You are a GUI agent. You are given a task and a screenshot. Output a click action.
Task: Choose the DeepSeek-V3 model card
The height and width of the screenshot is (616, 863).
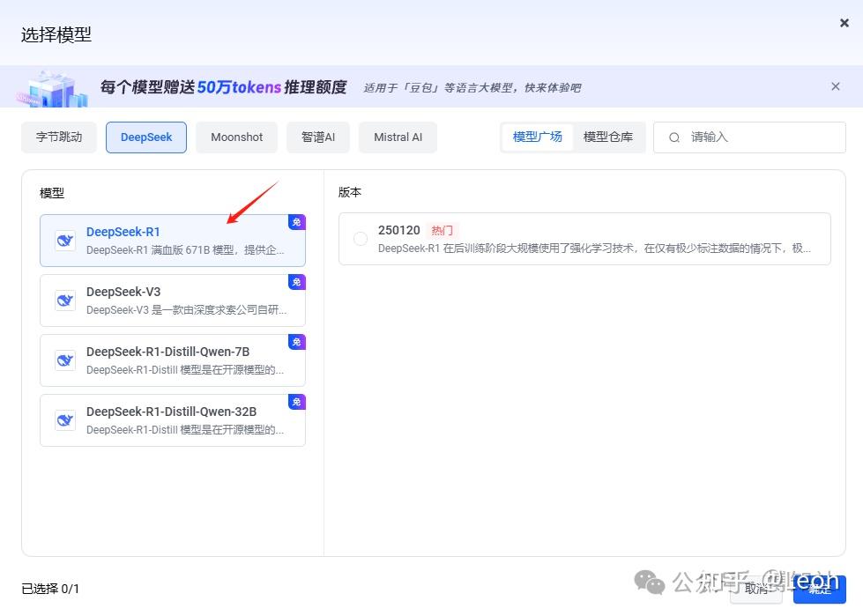(172, 301)
